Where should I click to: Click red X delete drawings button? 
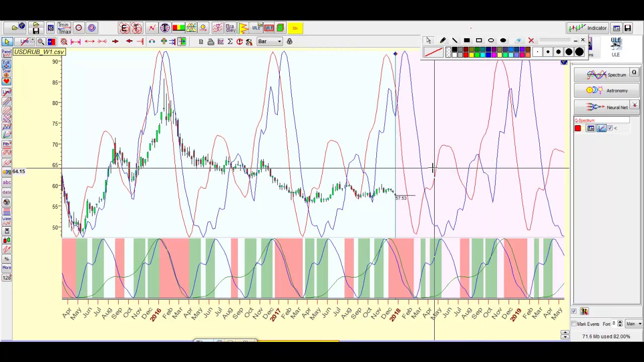pyautogui.click(x=531, y=41)
